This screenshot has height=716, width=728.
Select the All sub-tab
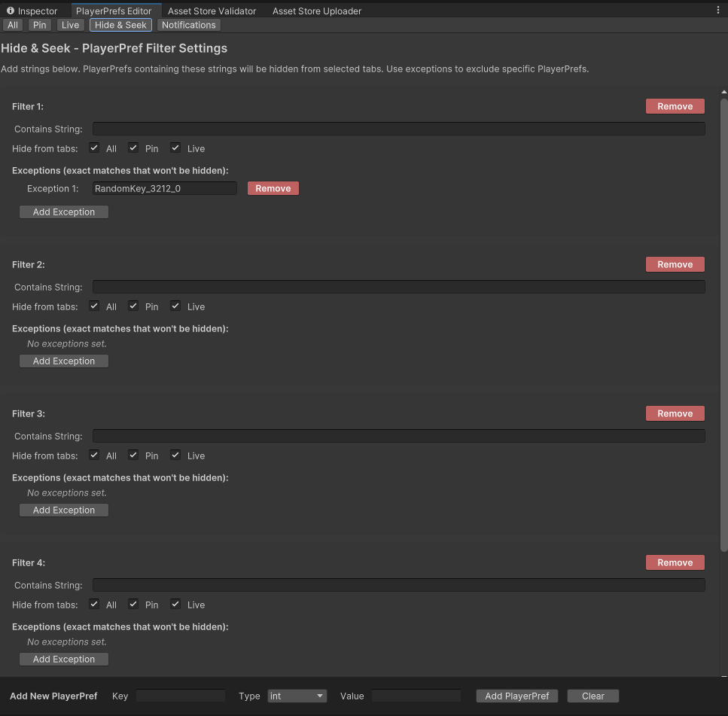tap(12, 25)
